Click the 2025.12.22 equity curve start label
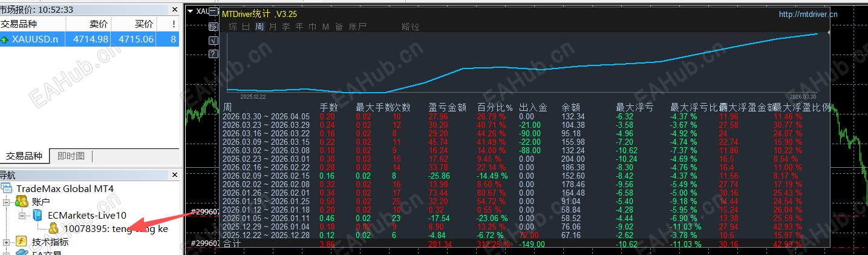The width and height of the screenshot is (868, 255). tap(253, 96)
